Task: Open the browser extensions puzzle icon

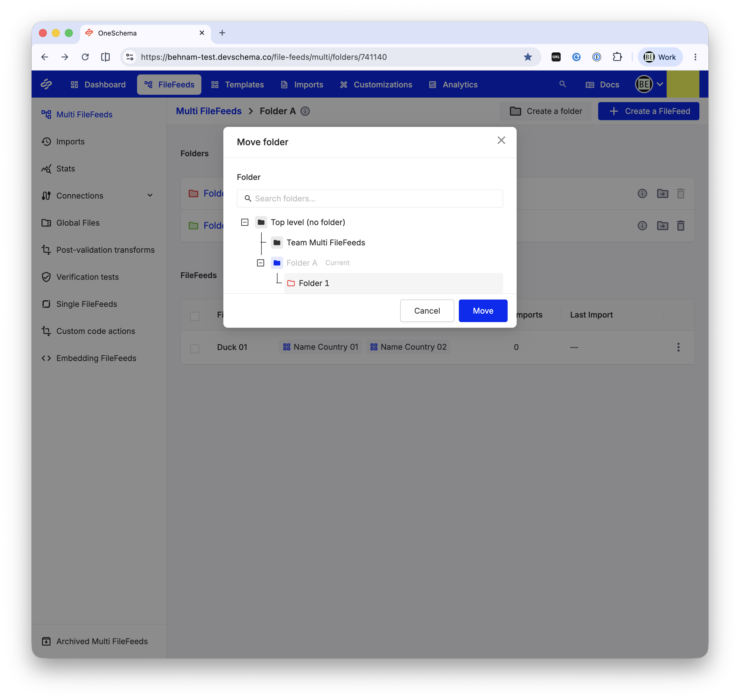Action: tap(617, 57)
